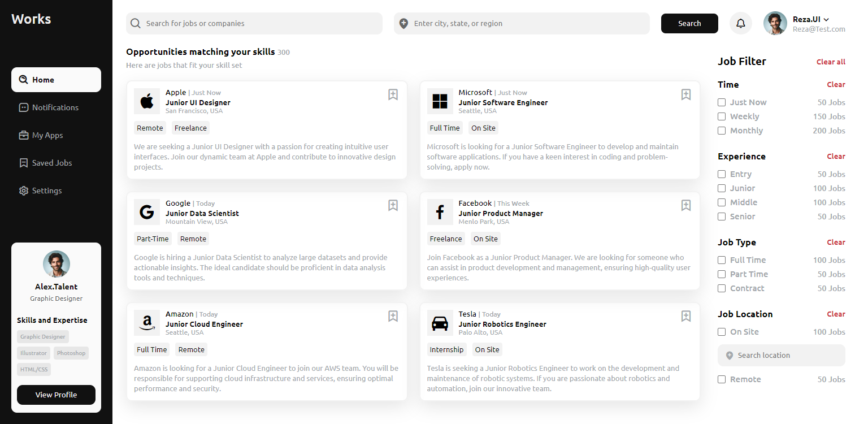Go to My Apps in the sidebar
Viewport: 868px width, 424px height.
coord(47,135)
